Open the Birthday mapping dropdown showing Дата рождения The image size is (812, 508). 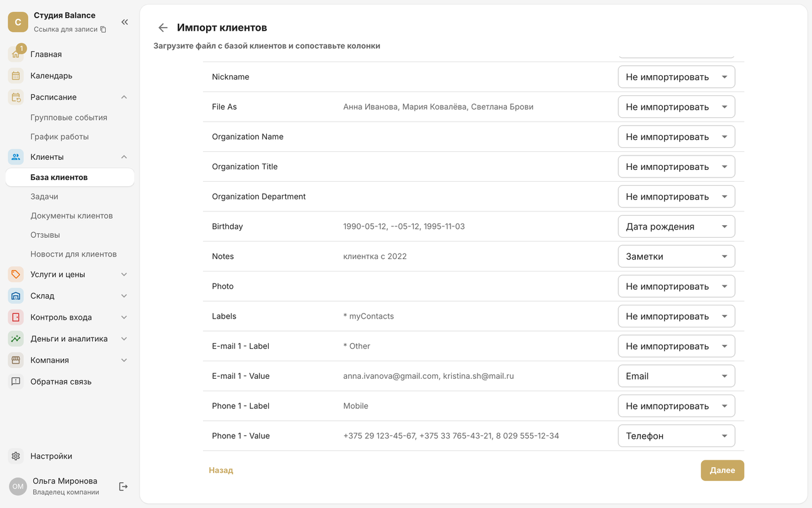(x=676, y=226)
